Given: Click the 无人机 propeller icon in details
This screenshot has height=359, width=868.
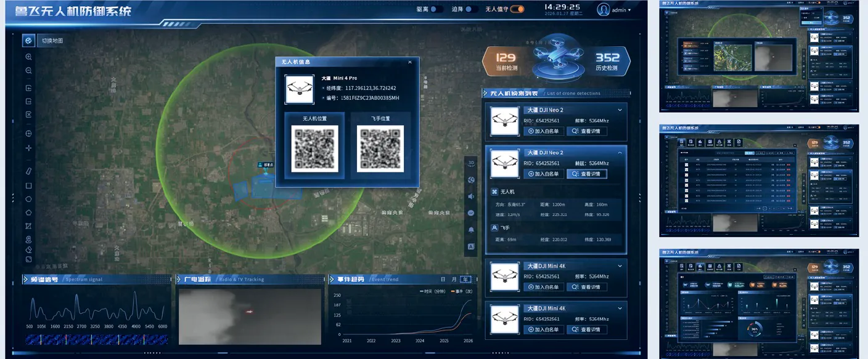Looking at the screenshot, I should point(494,192).
